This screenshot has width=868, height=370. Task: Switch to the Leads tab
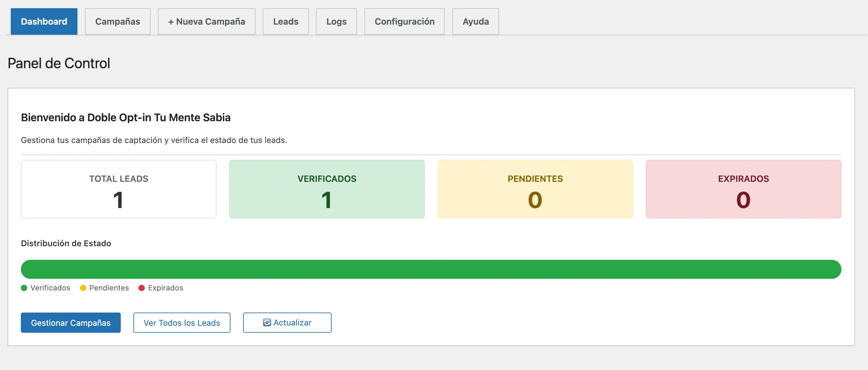[x=285, y=21]
